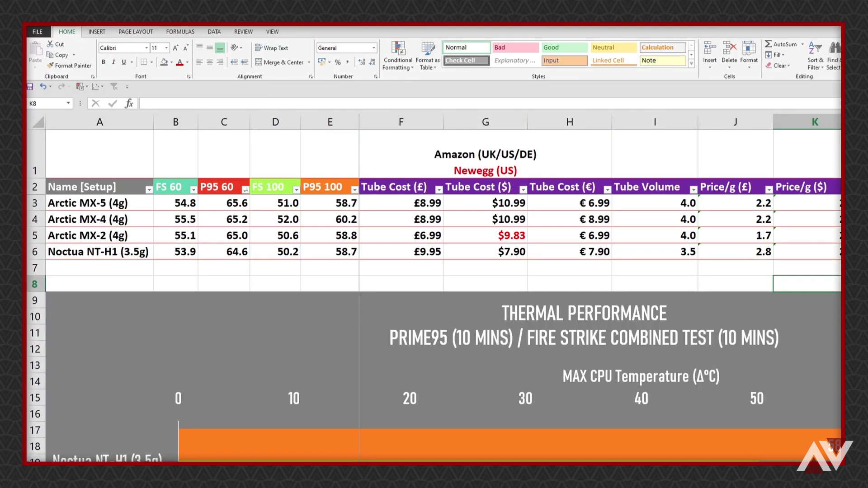Image resolution: width=868 pixels, height=488 pixels.
Task: Click the Format as Table icon
Action: [x=427, y=48]
